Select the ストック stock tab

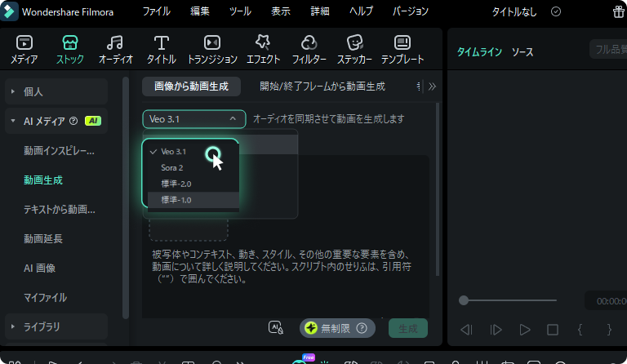point(69,50)
